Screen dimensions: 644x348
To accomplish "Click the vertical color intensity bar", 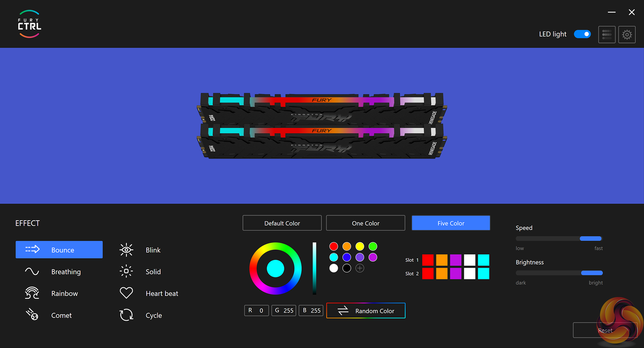I will pos(314,268).
